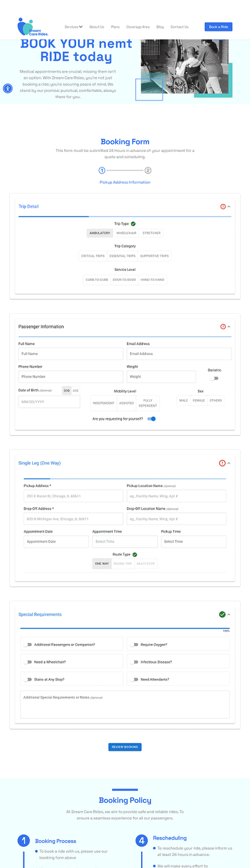Viewport: 250px width, 868px height.
Task: Click the Review Booking button
Action: click(x=125, y=746)
